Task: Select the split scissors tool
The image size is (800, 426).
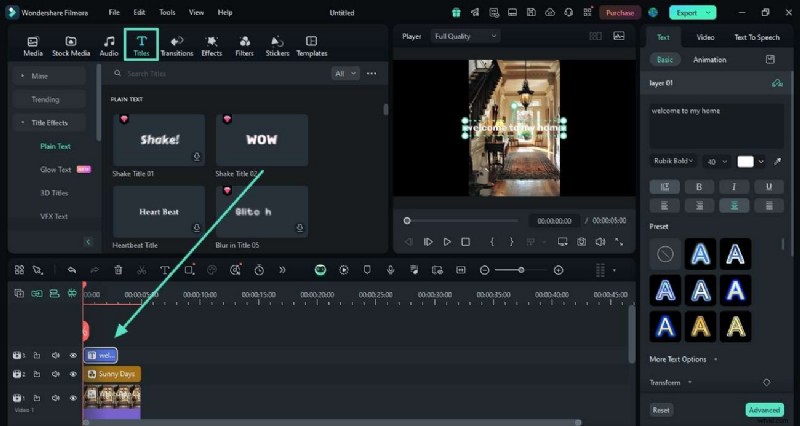Action: (141, 270)
